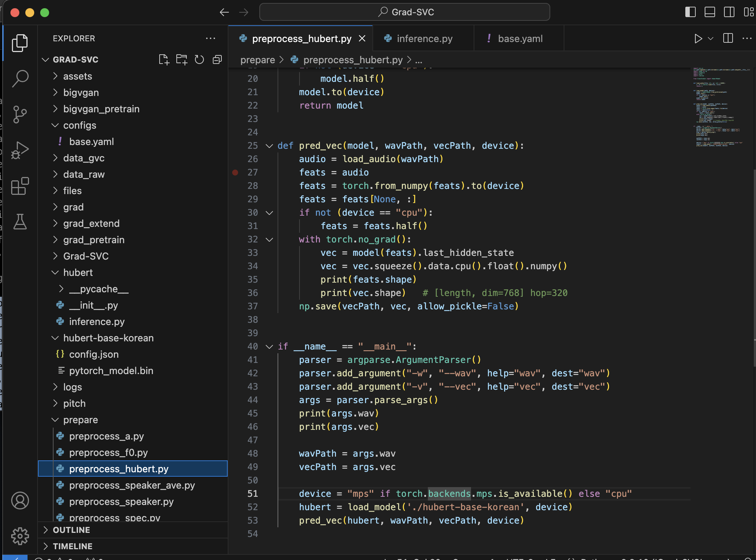Go back in navigation history
The width and height of the screenshot is (756, 560).
coord(224,12)
